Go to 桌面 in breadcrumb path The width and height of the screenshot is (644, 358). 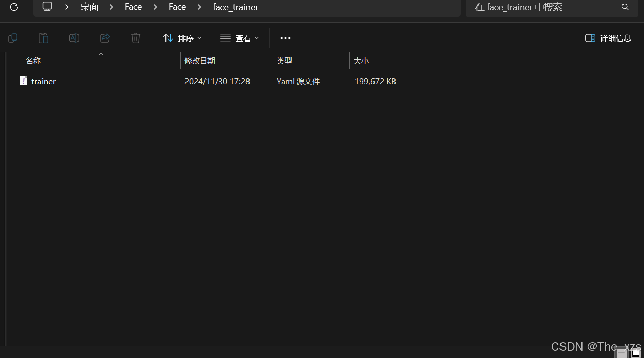click(x=89, y=7)
